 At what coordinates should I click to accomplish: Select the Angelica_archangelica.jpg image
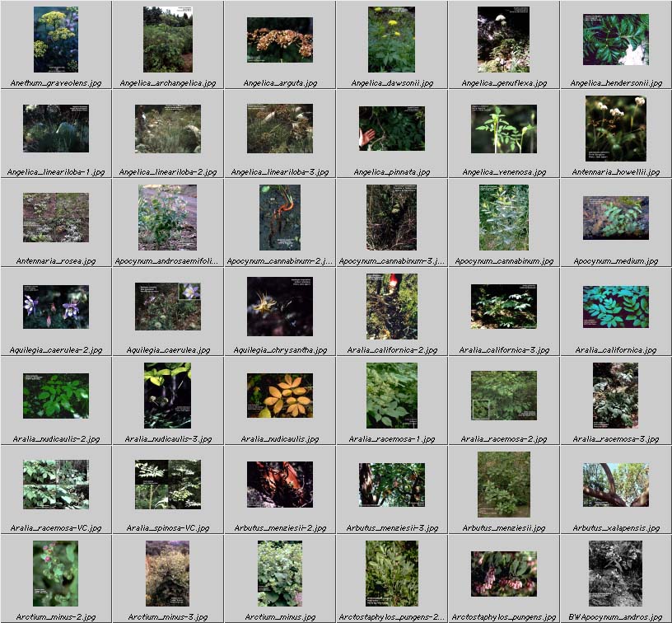pos(167,40)
